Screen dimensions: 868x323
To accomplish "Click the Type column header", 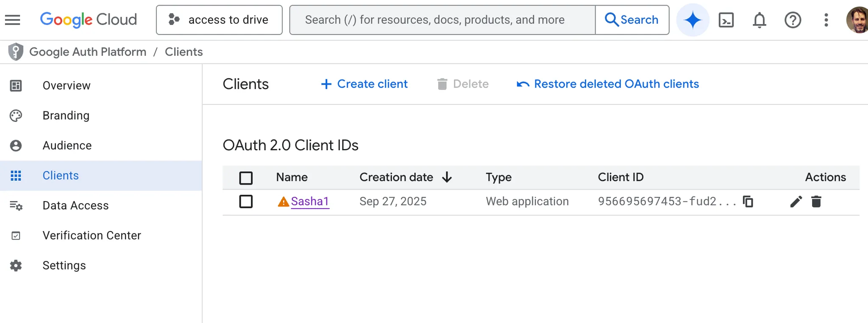I will pyautogui.click(x=498, y=177).
